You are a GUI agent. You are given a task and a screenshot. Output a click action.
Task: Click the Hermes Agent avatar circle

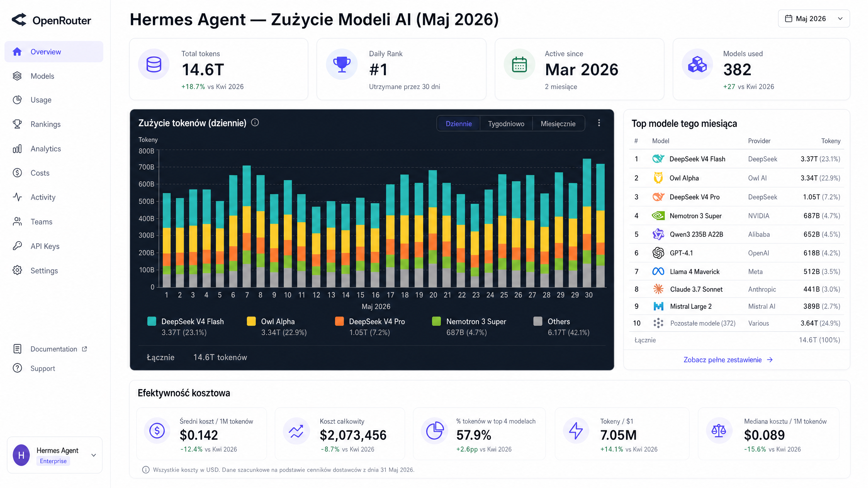click(21, 455)
